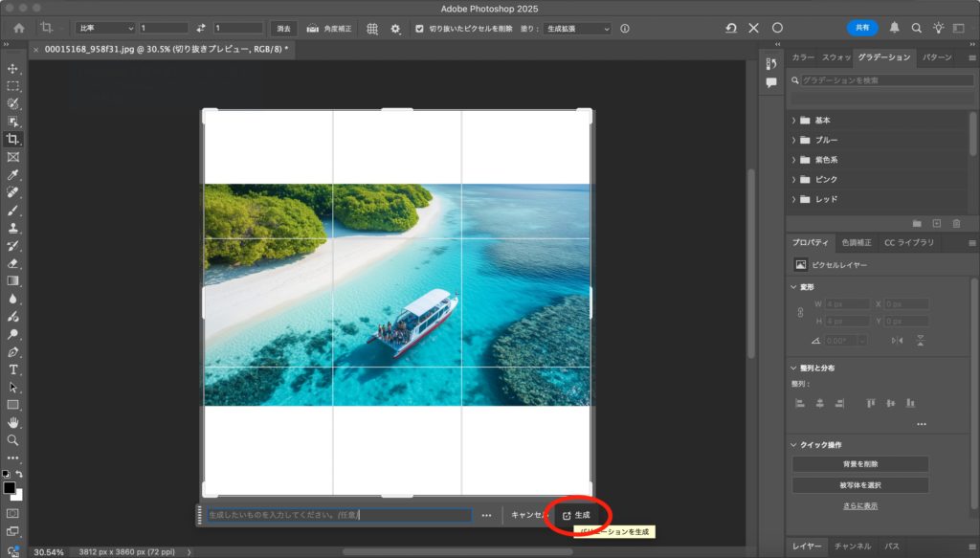
Task: Open the 生成拡張 fill dropdown
Action: 577,29
